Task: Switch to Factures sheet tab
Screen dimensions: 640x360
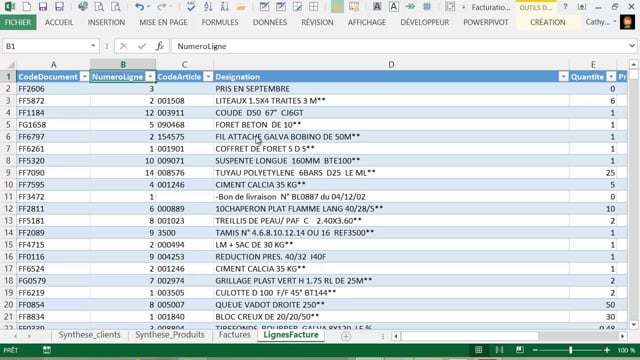Action: point(234,335)
